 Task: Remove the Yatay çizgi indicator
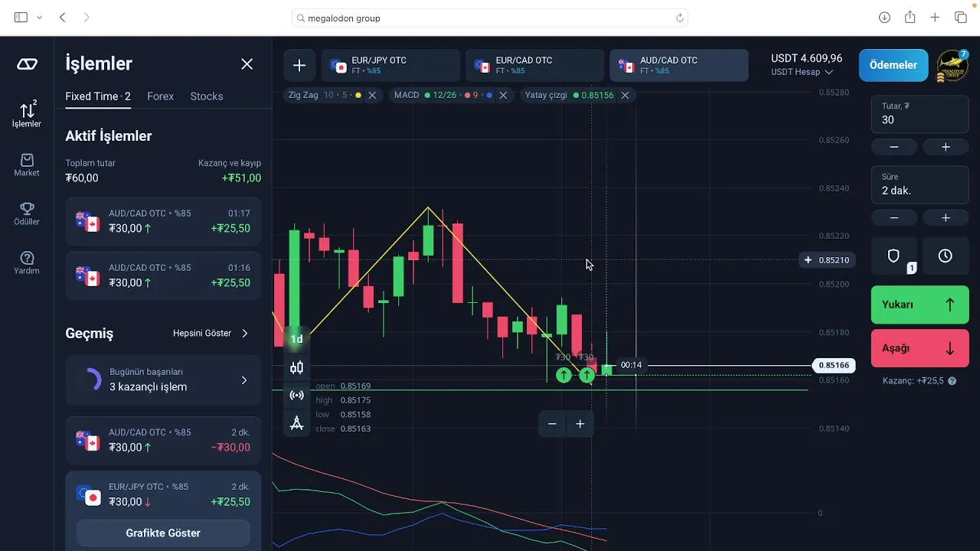pyautogui.click(x=625, y=96)
